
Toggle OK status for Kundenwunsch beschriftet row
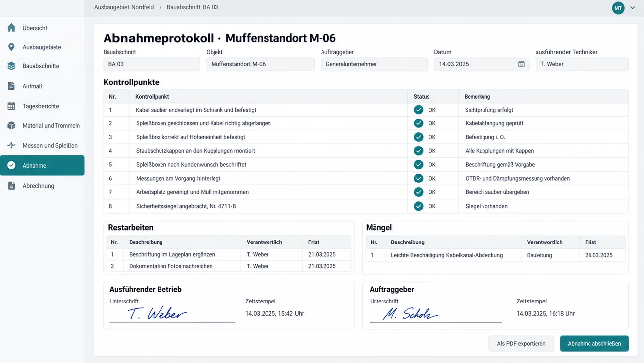(x=419, y=164)
